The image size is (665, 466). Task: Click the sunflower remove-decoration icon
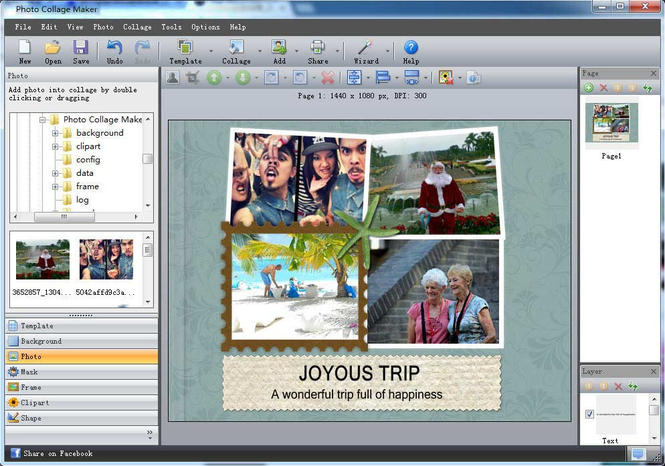coord(446,78)
